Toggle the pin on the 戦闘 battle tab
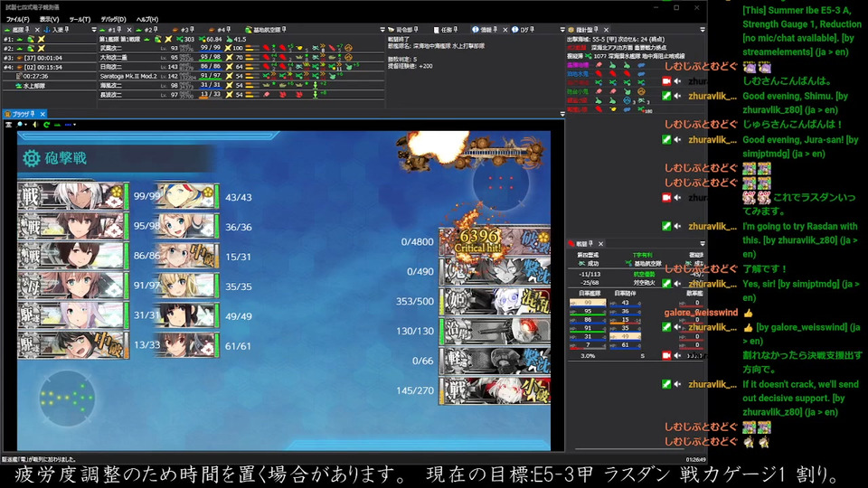The height and width of the screenshot is (488, 868). (x=590, y=243)
